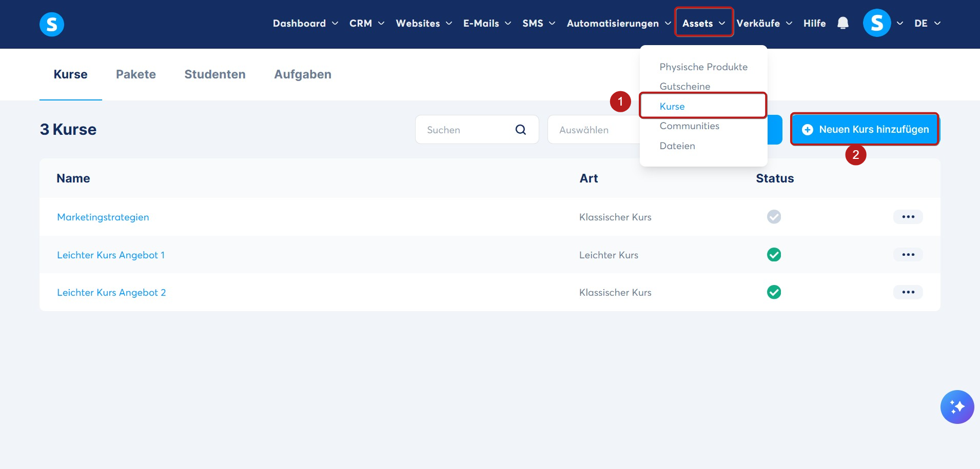This screenshot has height=469, width=980.
Task: Select Communities from Assets menu
Action: [x=689, y=126]
